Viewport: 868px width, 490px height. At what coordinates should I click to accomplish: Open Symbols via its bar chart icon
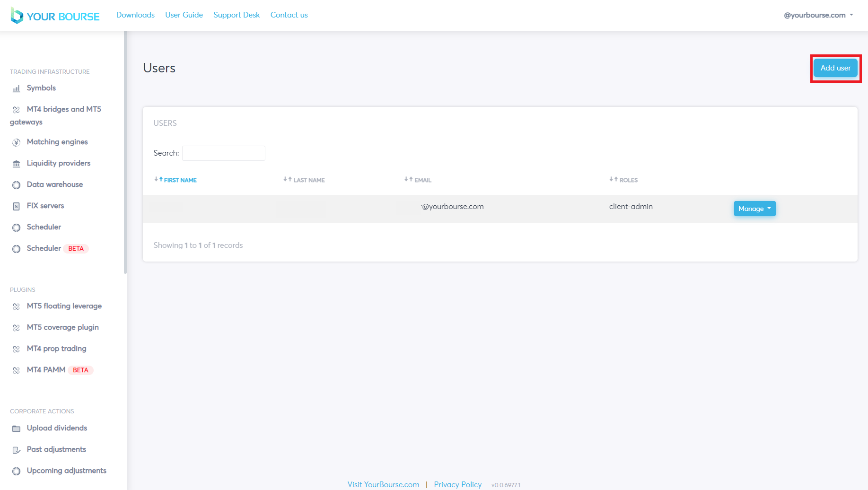(x=17, y=88)
